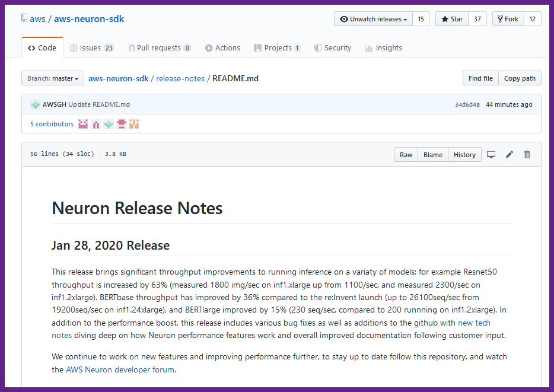This screenshot has width=554, height=392.
Task: Expand the 5 contributors list
Action: coord(52,124)
